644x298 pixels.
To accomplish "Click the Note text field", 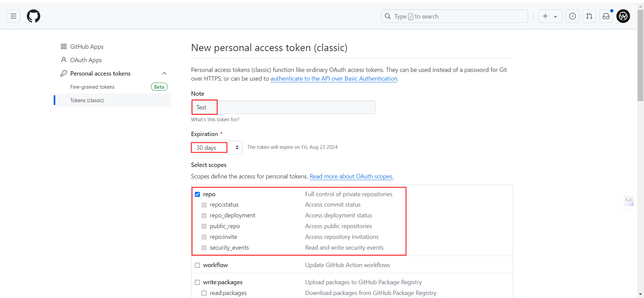I will tap(283, 107).
